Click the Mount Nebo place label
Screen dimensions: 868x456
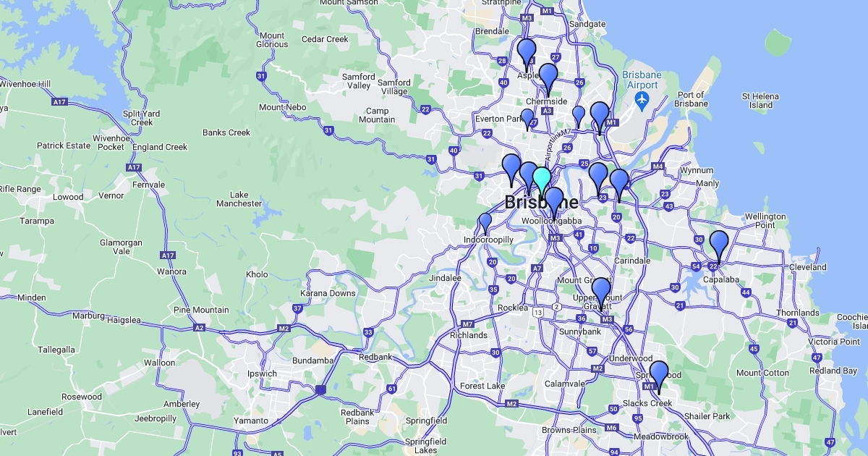point(282,107)
